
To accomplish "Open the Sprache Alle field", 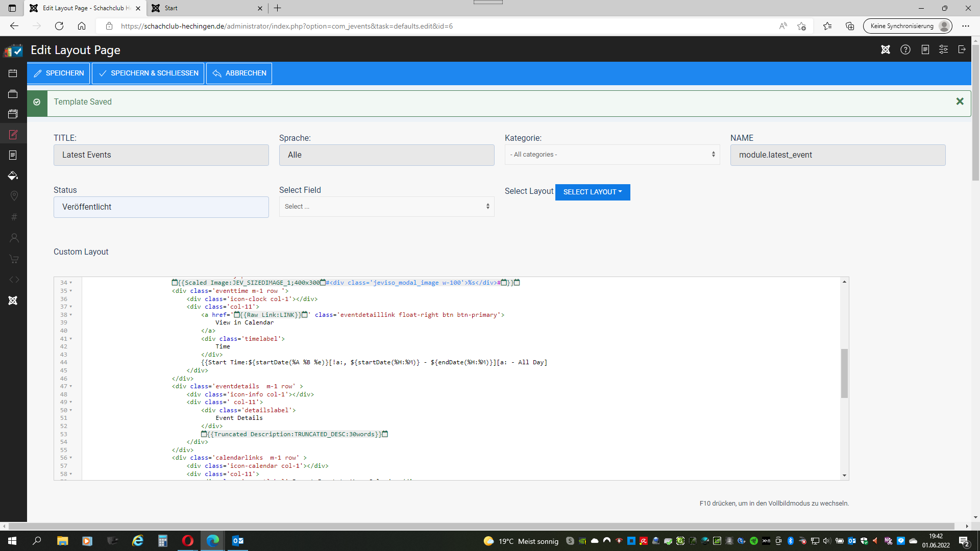I will (x=386, y=155).
